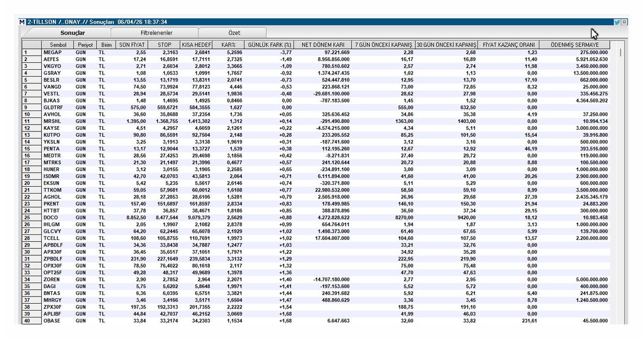The width and height of the screenshot is (644, 339).
Task: Click the STOP column header
Action: point(164,45)
